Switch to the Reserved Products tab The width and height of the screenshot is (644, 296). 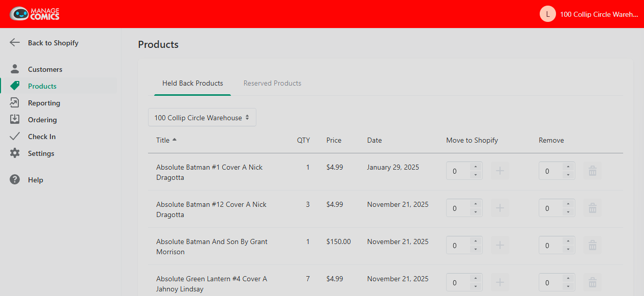point(272,83)
